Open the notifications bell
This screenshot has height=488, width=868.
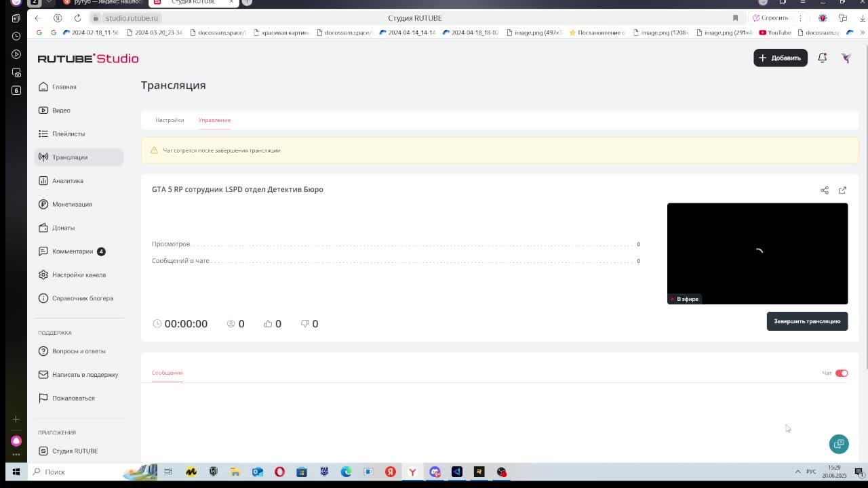[822, 58]
